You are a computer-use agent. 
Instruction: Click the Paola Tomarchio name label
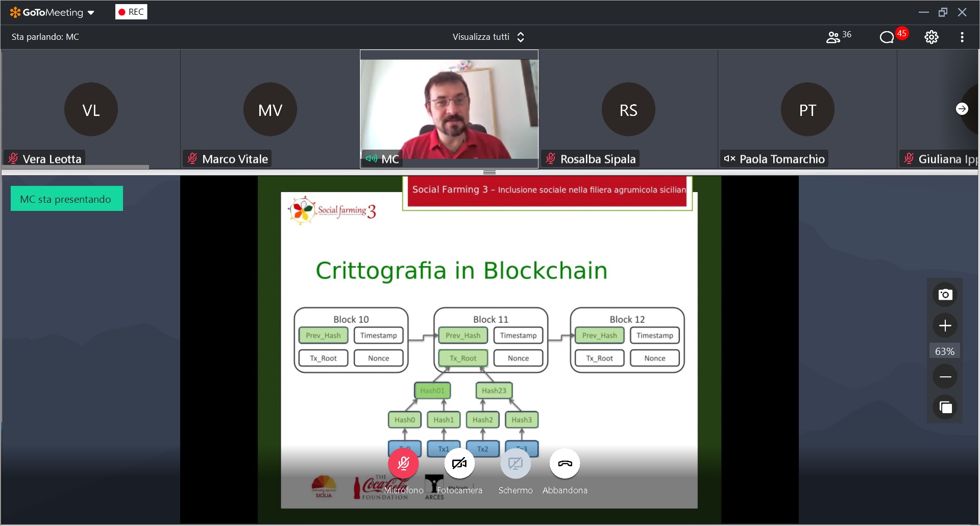(782, 159)
